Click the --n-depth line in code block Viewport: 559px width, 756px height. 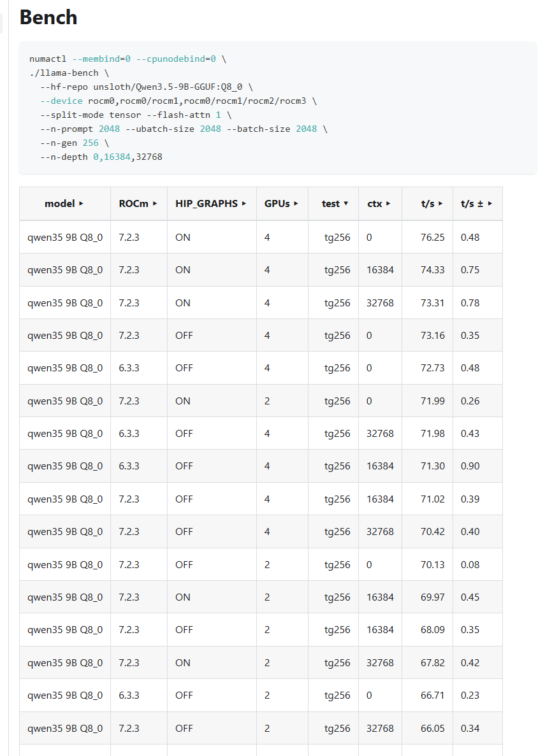pos(101,157)
